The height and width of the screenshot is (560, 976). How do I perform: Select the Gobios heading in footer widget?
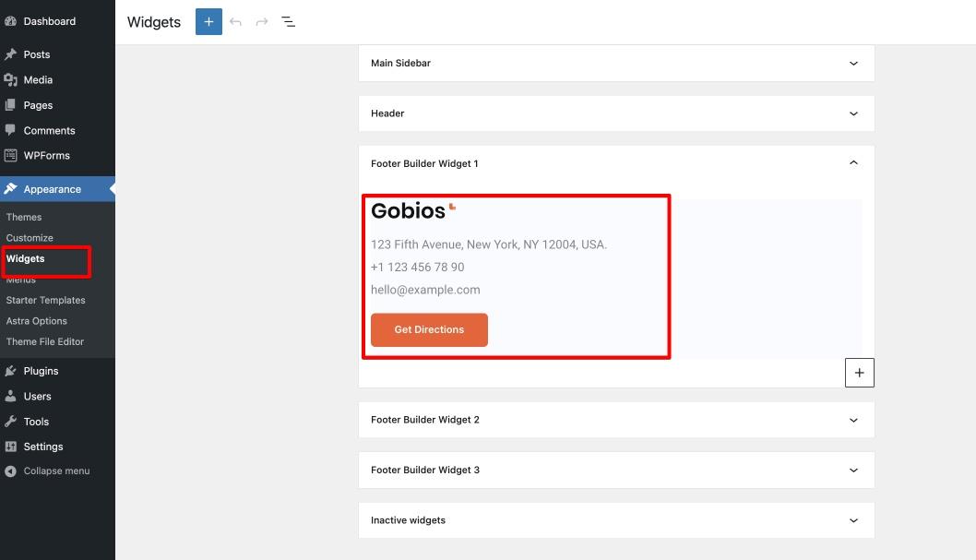pyautogui.click(x=408, y=211)
